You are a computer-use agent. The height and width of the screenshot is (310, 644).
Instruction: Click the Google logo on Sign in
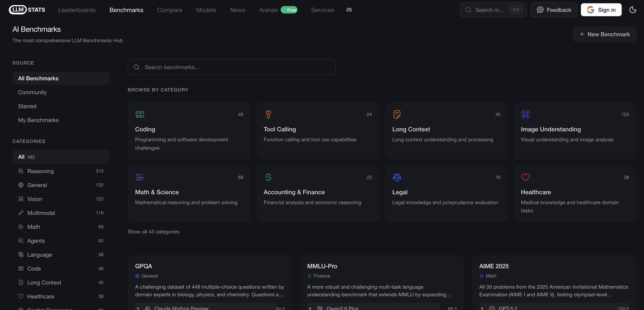tap(590, 10)
